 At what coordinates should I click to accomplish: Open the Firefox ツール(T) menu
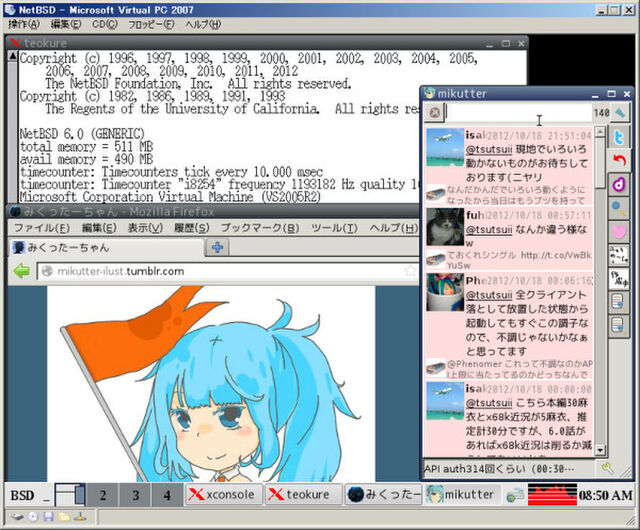(x=333, y=228)
